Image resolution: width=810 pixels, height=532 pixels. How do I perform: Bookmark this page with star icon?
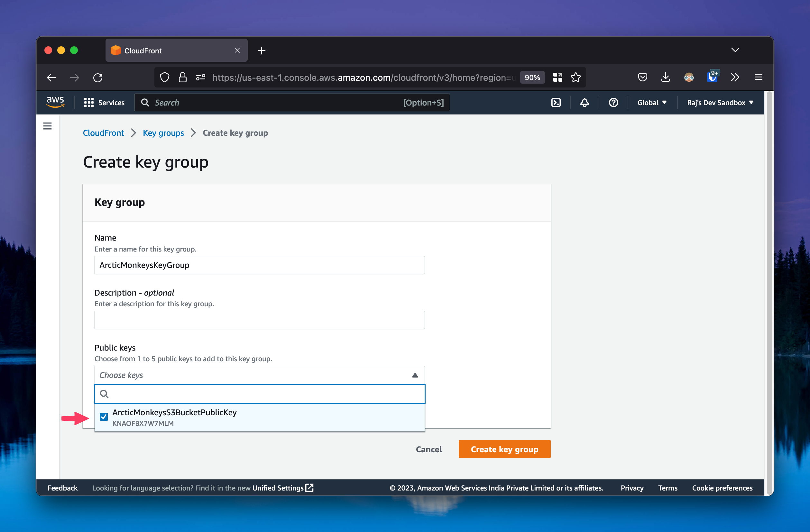(575, 78)
